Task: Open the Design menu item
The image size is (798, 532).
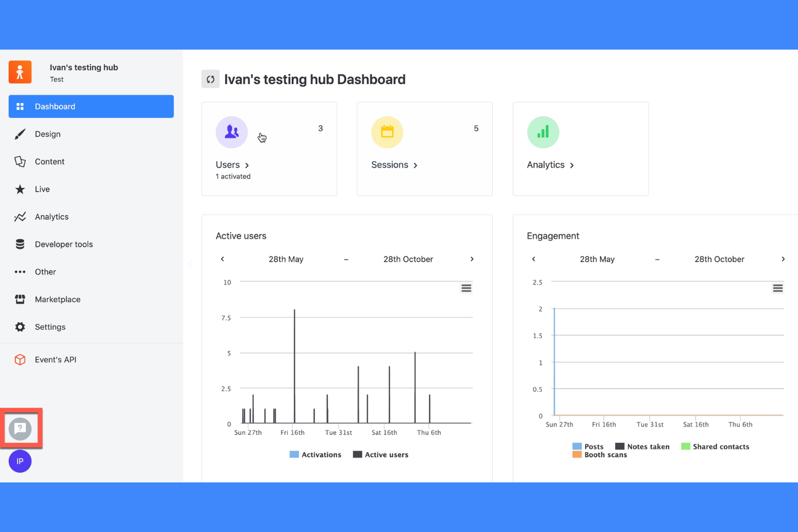Action: tap(91, 134)
